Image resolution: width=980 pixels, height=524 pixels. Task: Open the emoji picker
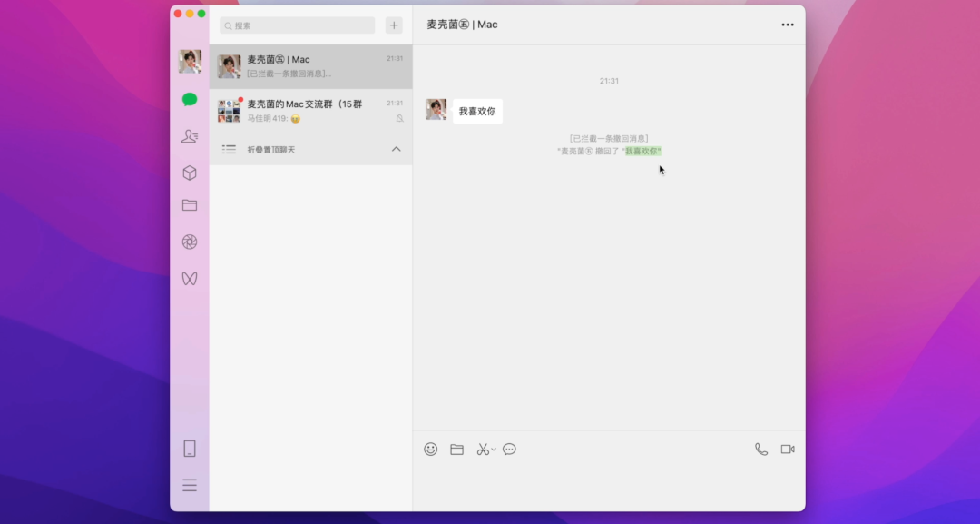click(431, 449)
